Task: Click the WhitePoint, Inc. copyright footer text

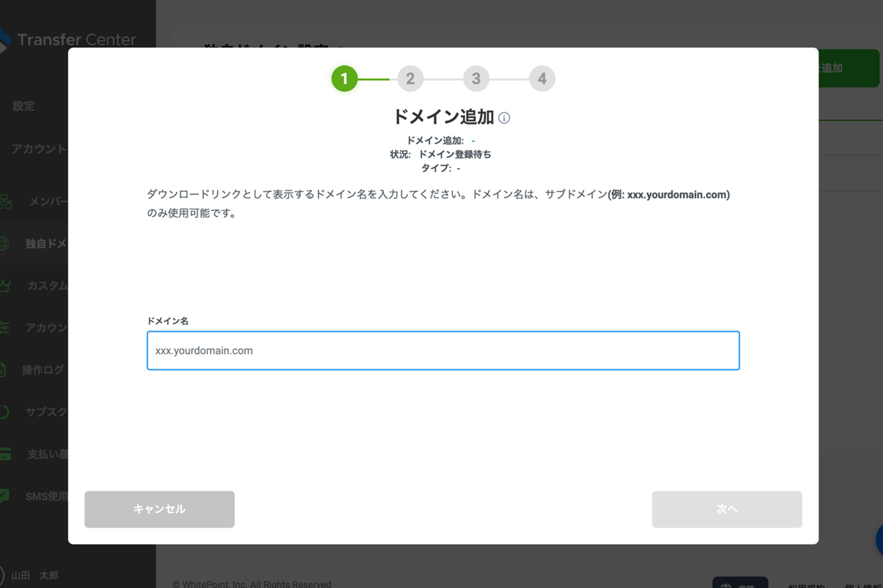Action: (x=252, y=584)
